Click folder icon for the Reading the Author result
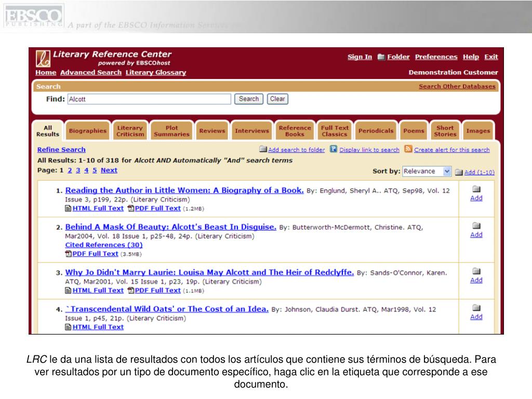 click(x=476, y=189)
